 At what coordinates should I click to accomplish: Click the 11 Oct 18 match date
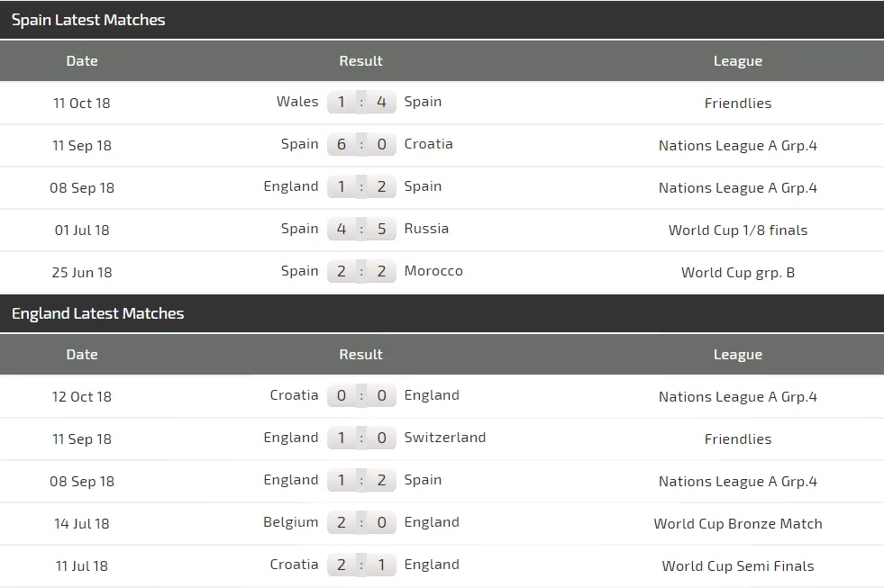click(82, 103)
